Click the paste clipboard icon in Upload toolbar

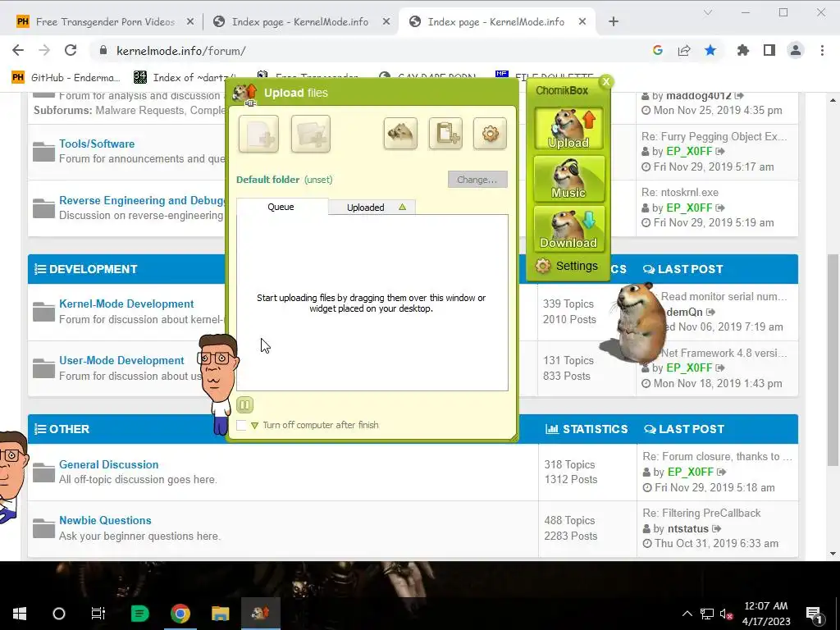click(445, 134)
